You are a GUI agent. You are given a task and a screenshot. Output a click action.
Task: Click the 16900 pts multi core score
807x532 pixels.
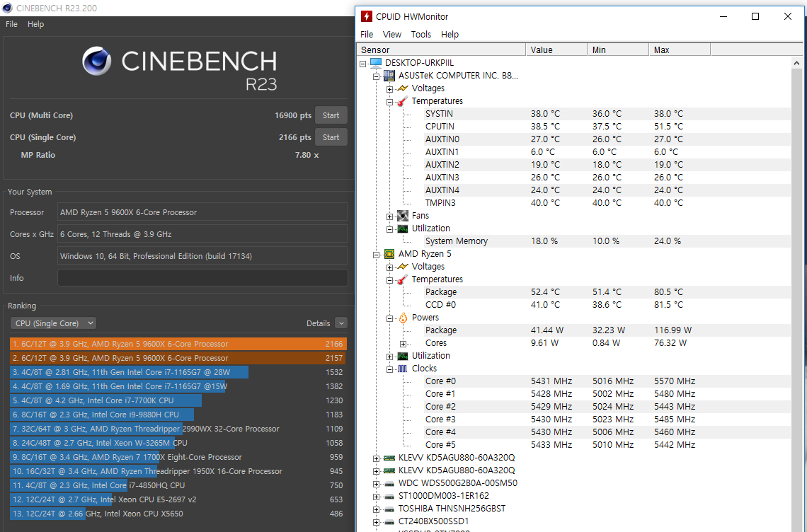tap(293, 115)
